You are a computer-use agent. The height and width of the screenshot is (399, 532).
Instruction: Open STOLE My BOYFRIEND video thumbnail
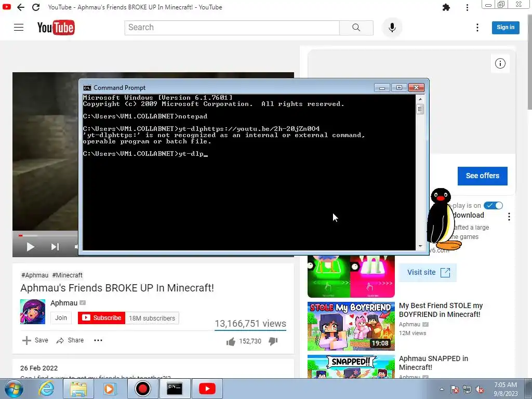coord(351,326)
